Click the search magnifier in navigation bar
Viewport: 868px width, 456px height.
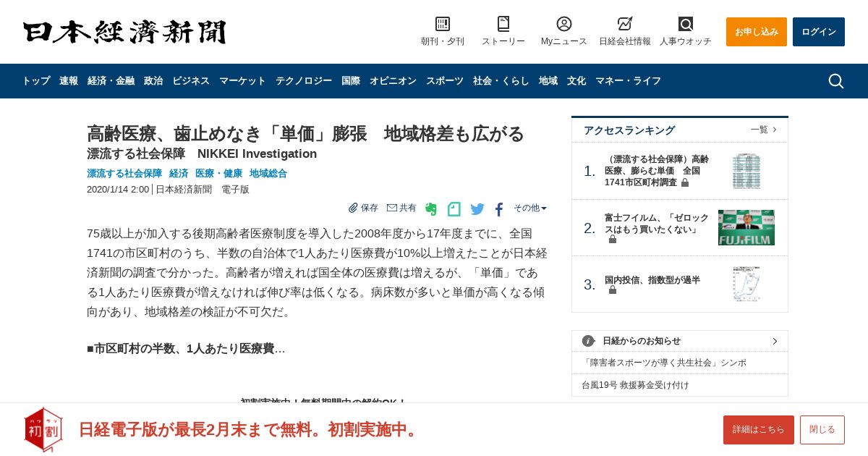pos(836,81)
